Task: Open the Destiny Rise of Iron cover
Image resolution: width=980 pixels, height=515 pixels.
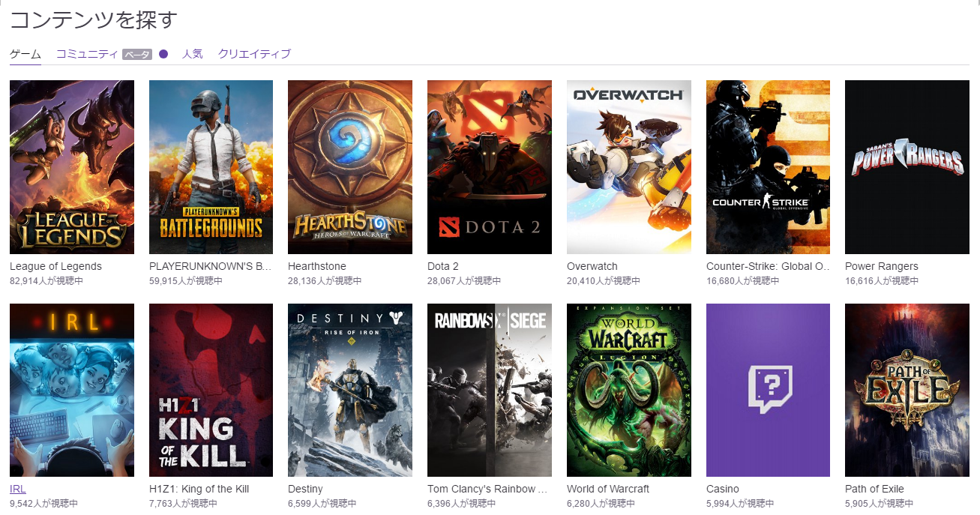Action: 350,390
